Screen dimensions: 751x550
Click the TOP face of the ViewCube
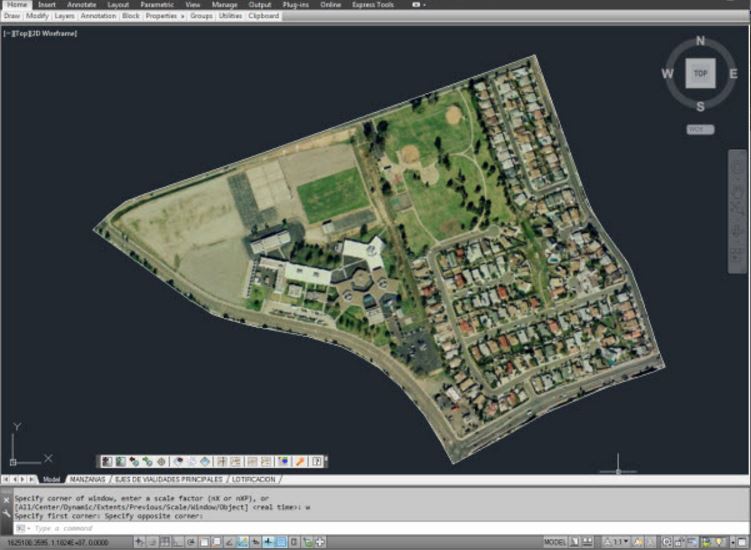coord(700,75)
